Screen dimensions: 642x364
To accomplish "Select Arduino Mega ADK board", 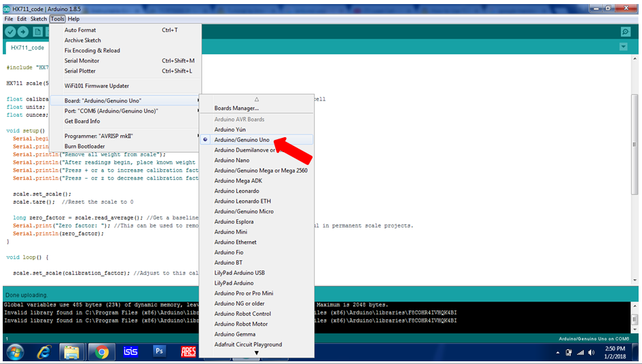I will (x=257, y=181).
